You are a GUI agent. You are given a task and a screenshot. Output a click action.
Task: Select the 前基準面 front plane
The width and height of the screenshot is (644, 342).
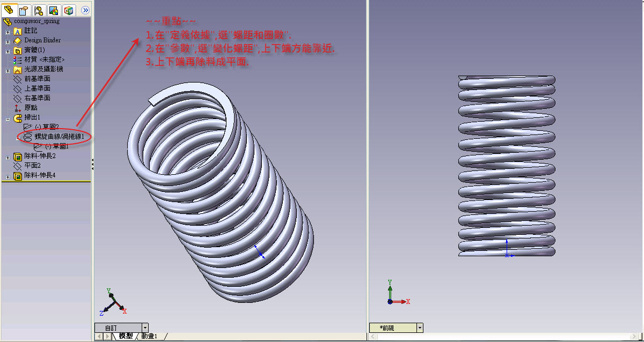coord(38,79)
